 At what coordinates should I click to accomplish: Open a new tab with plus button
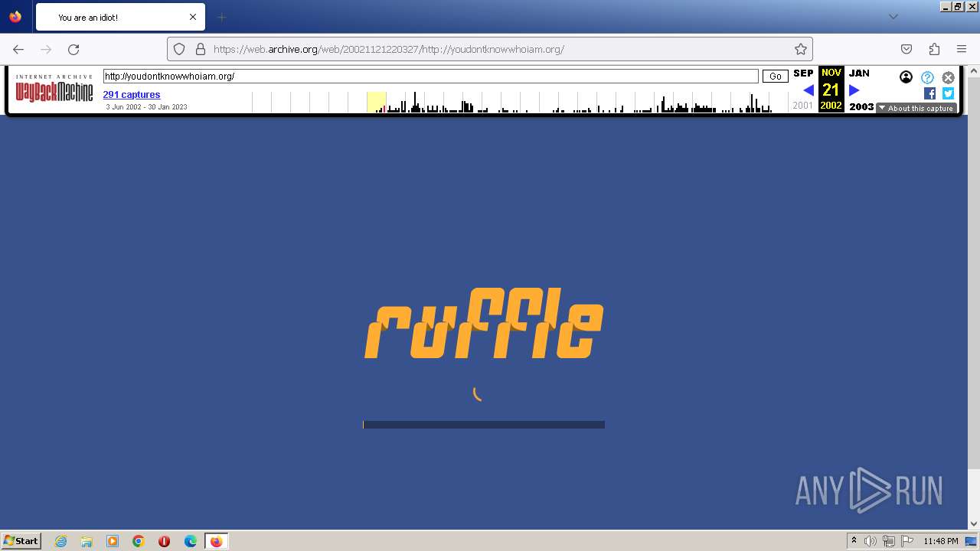pos(221,17)
